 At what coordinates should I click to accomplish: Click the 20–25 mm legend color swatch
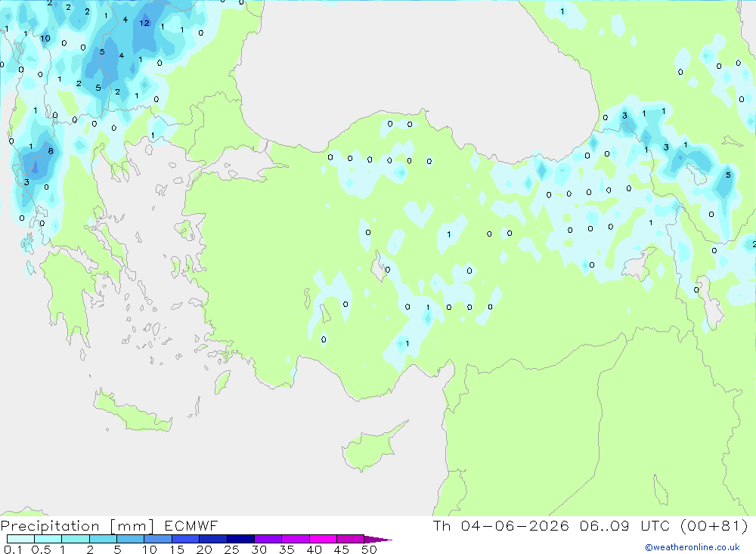(x=212, y=539)
